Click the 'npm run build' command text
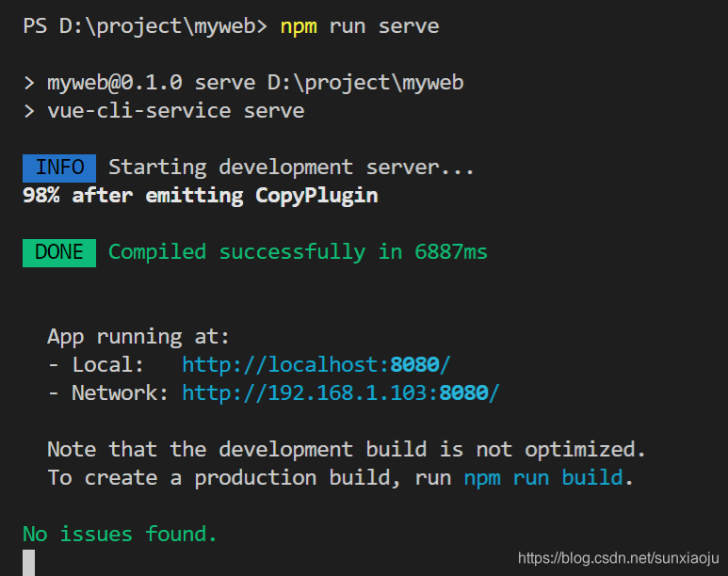 tap(543, 478)
